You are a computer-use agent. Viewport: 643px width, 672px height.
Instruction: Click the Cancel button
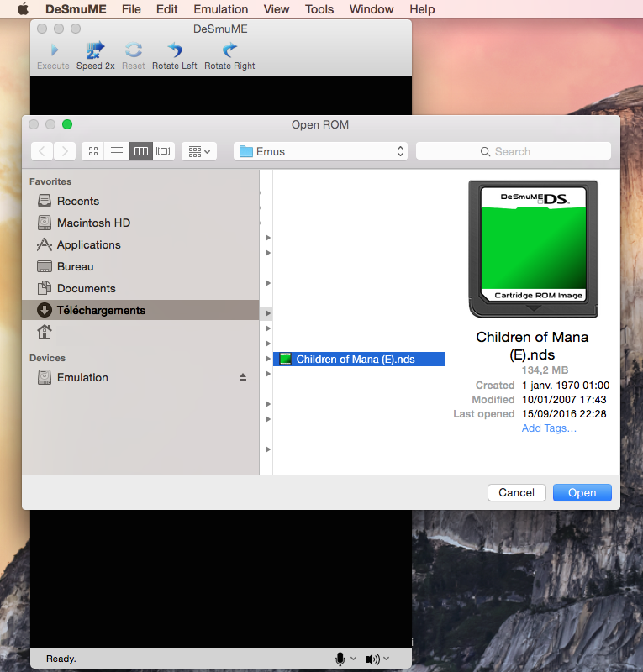[x=516, y=493]
